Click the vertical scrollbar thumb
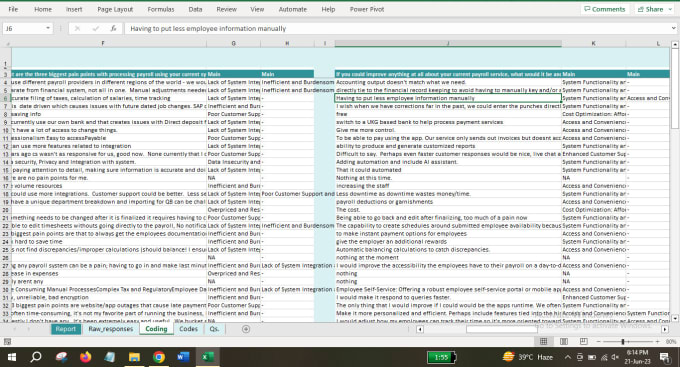680x367 pixels. pyautogui.click(x=675, y=89)
